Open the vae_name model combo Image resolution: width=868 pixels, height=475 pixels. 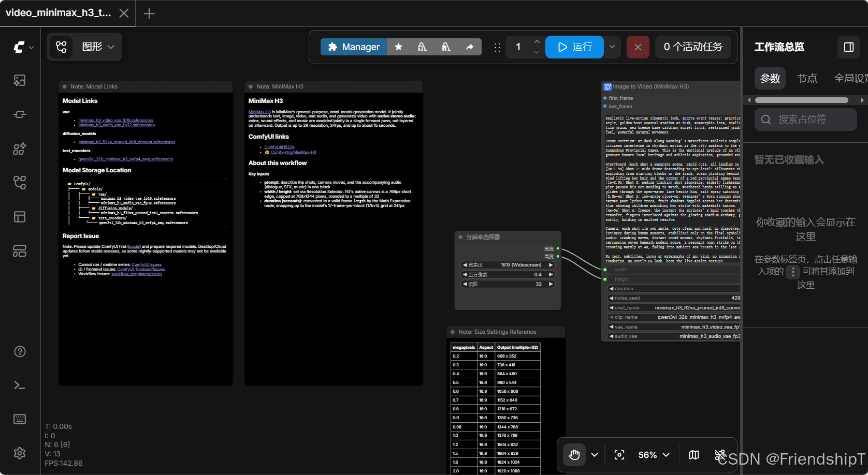[x=674, y=327]
